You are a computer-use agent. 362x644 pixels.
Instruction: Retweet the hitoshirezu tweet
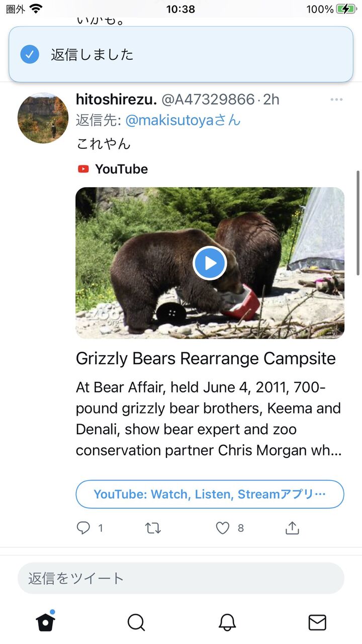(153, 528)
